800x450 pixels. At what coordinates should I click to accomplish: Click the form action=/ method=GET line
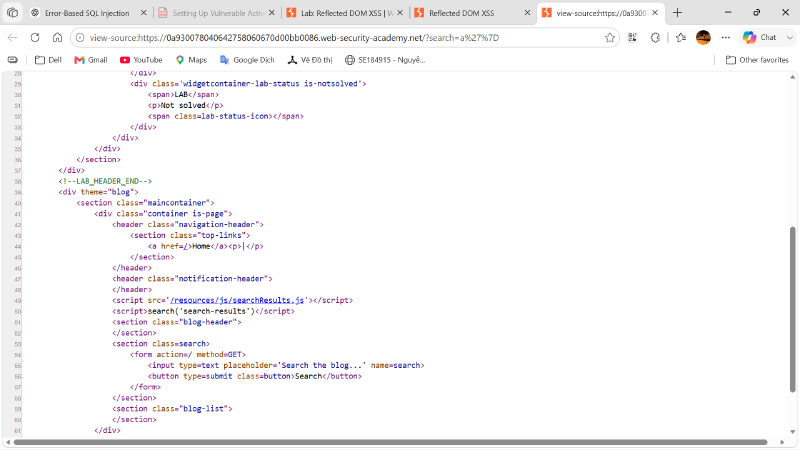188,355
